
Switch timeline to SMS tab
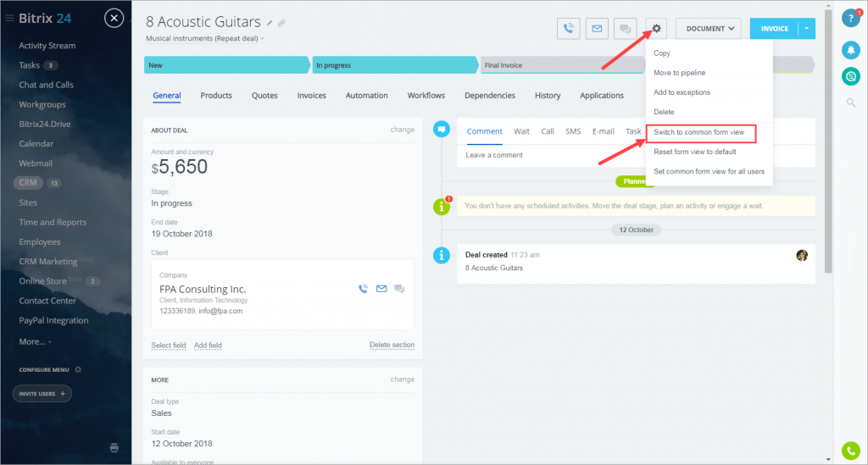(573, 131)
